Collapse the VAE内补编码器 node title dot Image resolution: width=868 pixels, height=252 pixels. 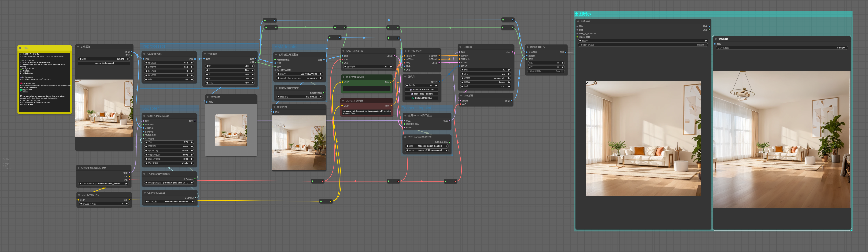[343, 51]
